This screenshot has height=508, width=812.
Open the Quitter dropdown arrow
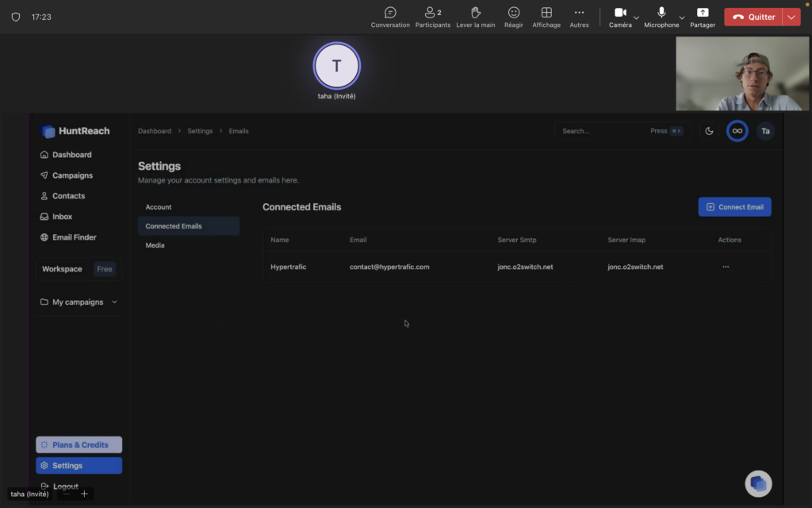[791, 17]
